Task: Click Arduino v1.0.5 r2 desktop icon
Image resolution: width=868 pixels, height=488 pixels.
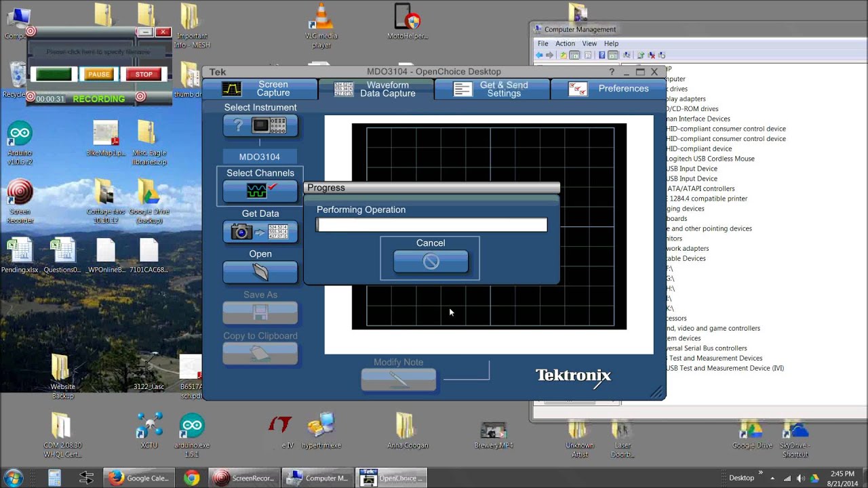Action: click(20, 143)
